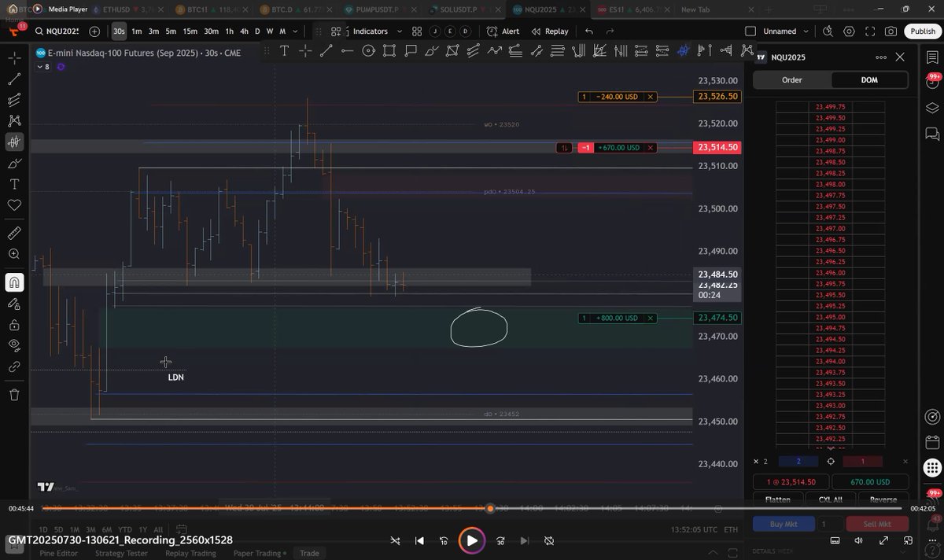This screenshot has width=944, height=560.
Task: Expand the dropdown arrow next to Indicators
Action: click(x=399, y=31)
